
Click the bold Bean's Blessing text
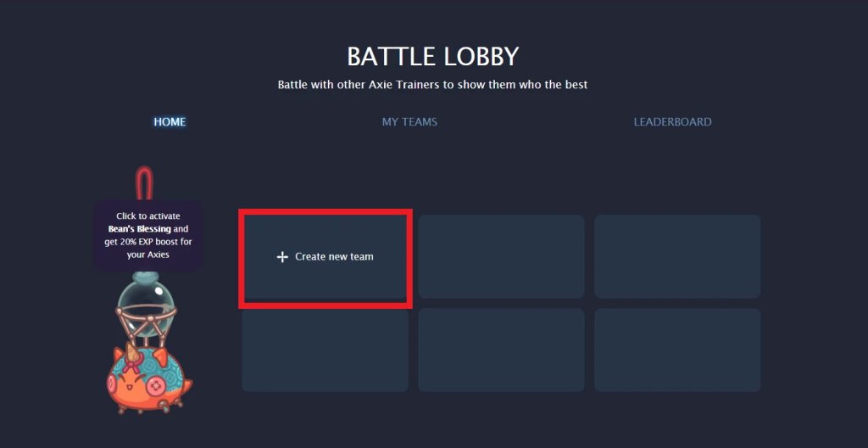[140, 229]
